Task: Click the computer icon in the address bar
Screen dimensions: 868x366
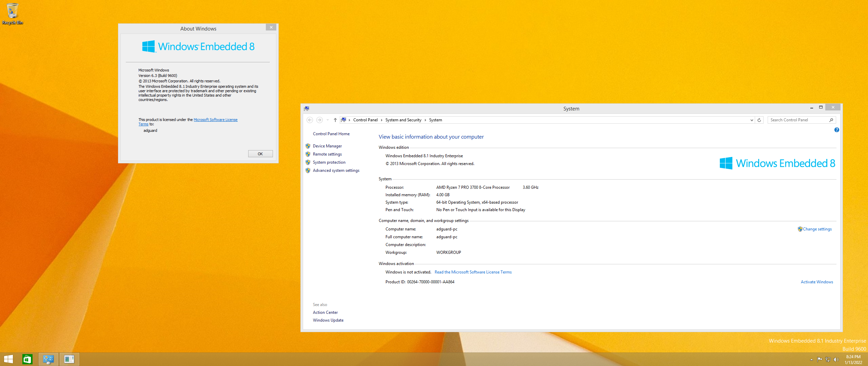Action: click(x=343, y=120)
